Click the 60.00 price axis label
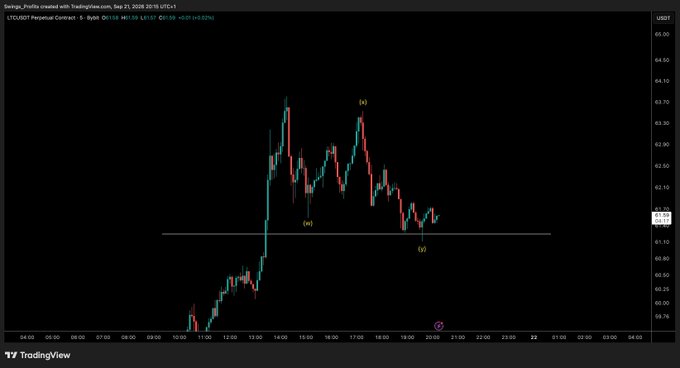680x368 pixels. point(662,303)
